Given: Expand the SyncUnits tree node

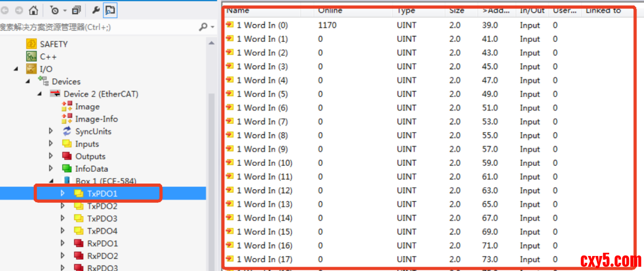Looking at the screenshot, I should point(52,131).
